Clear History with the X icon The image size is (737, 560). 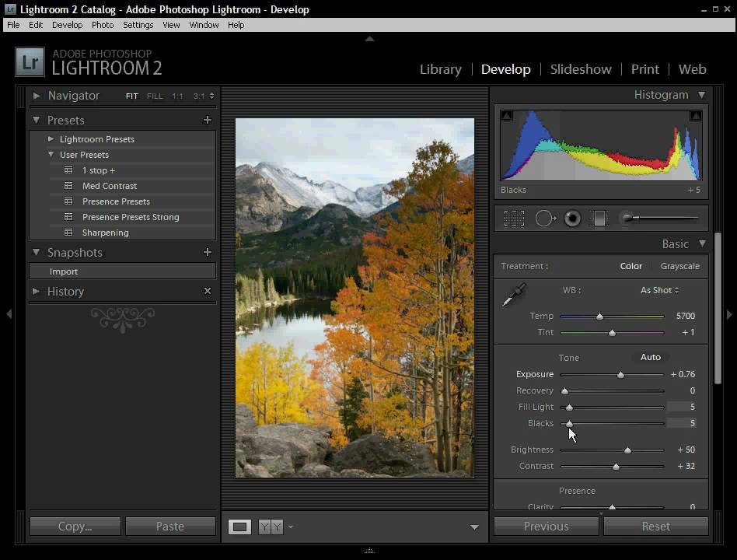tap(208, 291)
